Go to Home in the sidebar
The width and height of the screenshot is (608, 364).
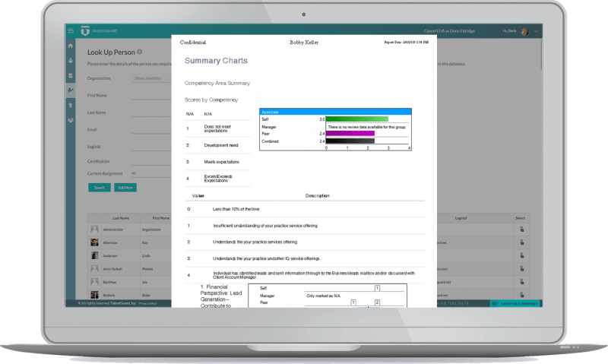(71, 44)
